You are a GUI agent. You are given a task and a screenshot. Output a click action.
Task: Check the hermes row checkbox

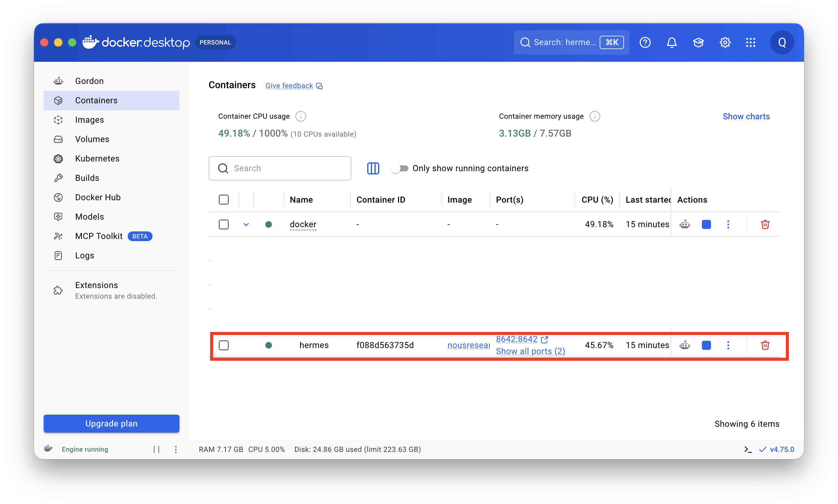(223, 345)
